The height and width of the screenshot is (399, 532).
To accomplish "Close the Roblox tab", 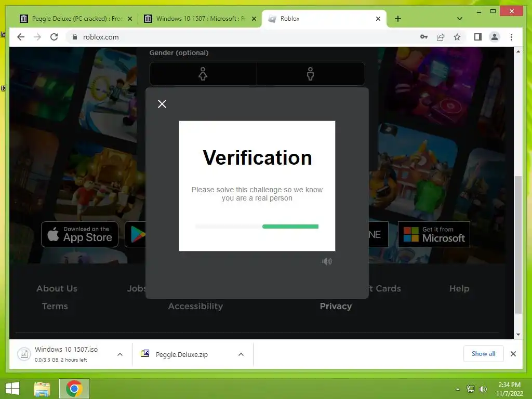I will (378, 19).
